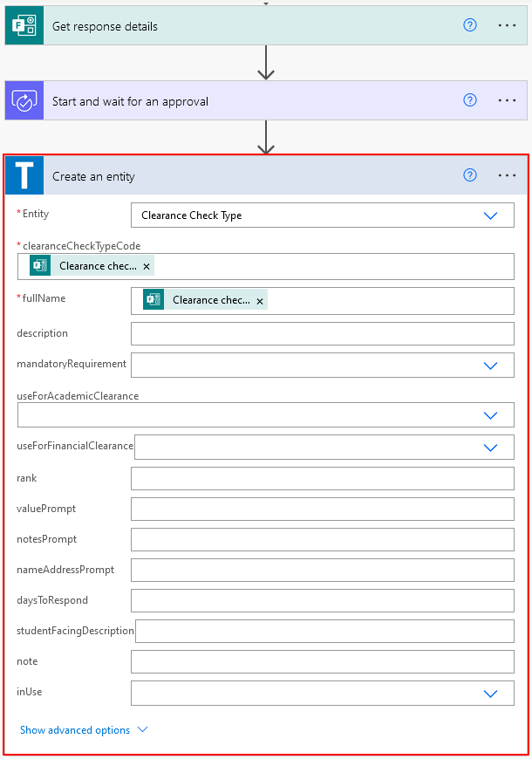
Task: Remove the token in clearanceCheckTypeCode field
Action: [x=147, y=266]
